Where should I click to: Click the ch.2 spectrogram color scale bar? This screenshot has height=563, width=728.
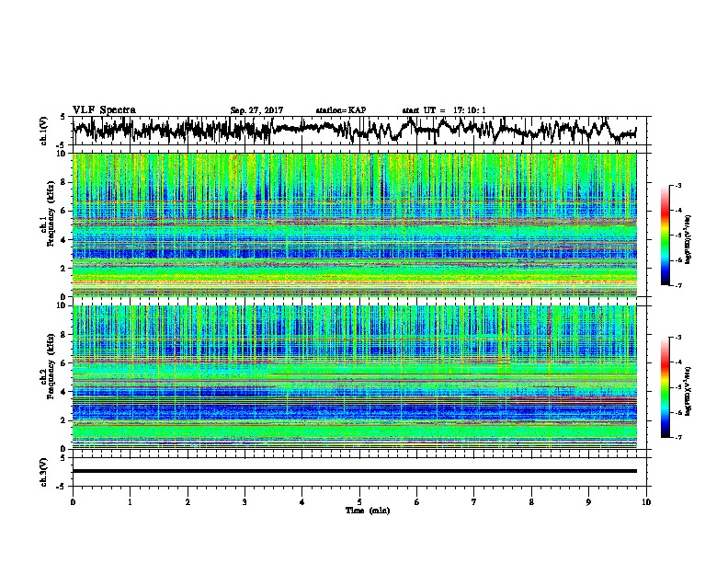pos(665,387)
